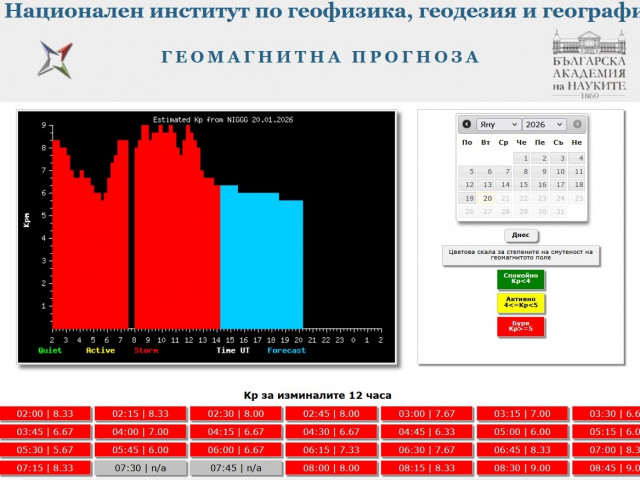Image resolution: width=640 pixels, height=480 pixels.
Task: Pick January 1 in the calendar
Action: 522,158
